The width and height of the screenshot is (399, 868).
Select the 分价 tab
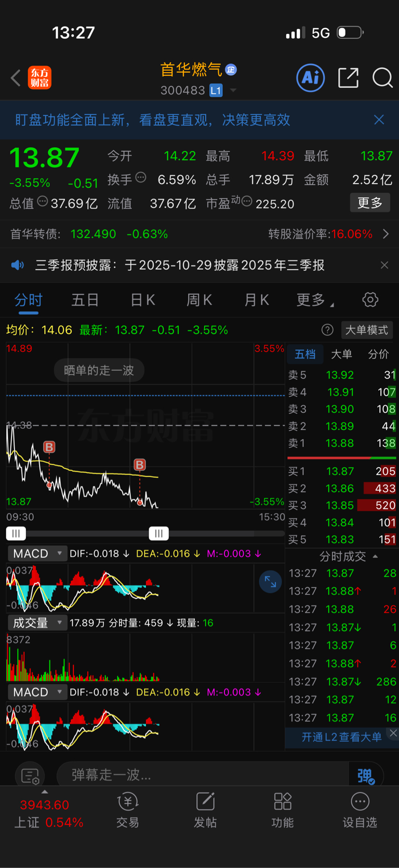click(x=378, y=354)
